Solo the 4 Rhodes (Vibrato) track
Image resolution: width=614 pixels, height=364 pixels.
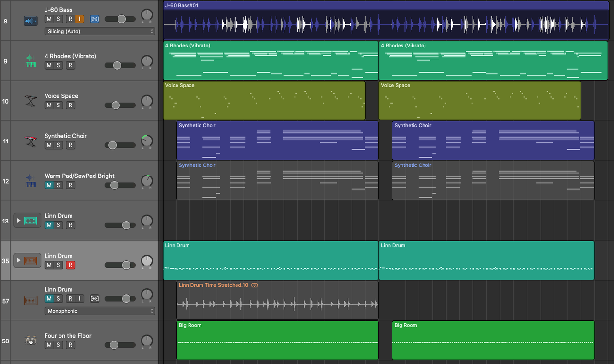point(58,65)
